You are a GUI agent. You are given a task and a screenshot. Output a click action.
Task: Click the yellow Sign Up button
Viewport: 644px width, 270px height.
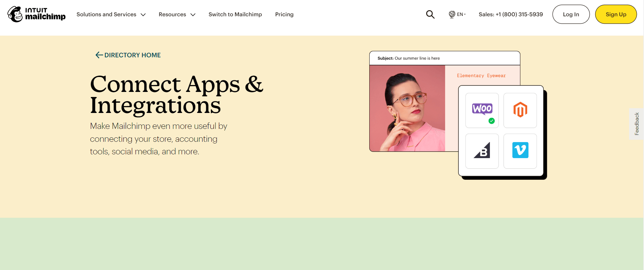[616, 14]
